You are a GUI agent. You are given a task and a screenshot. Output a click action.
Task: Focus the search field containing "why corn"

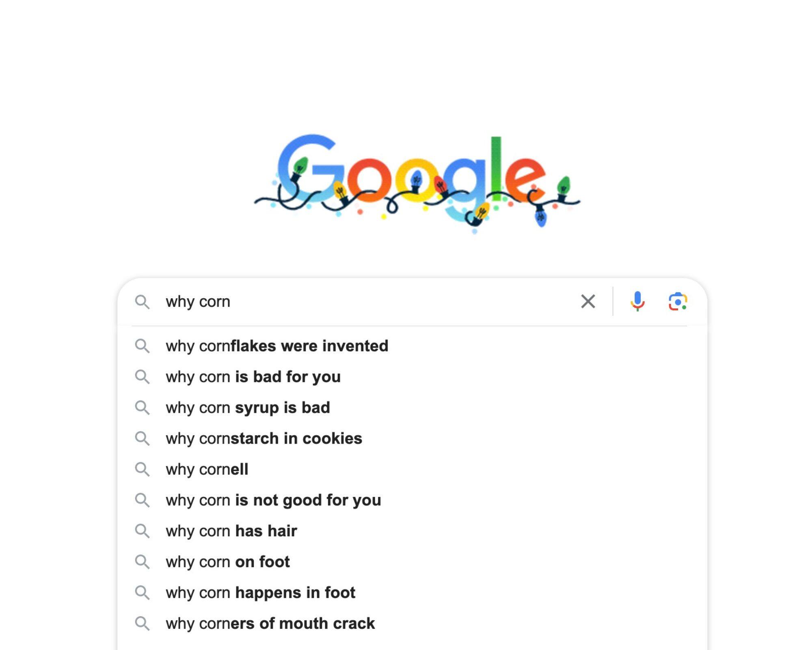(x=365, y=301)
